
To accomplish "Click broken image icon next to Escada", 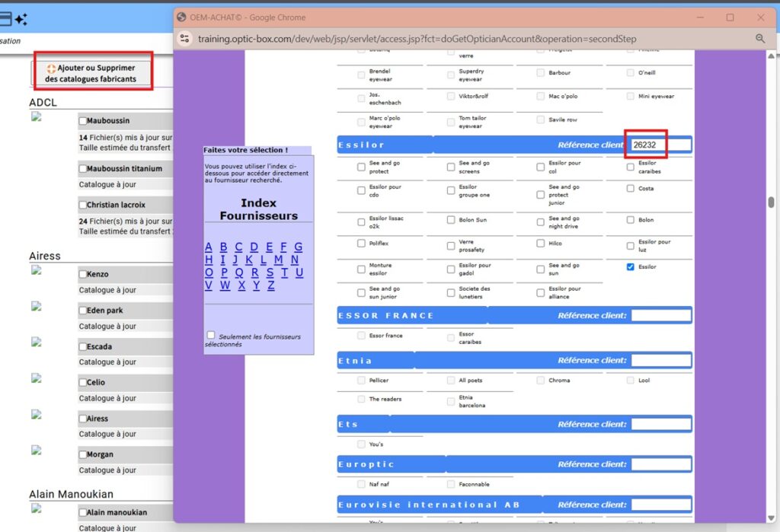I will click(37, 342).
